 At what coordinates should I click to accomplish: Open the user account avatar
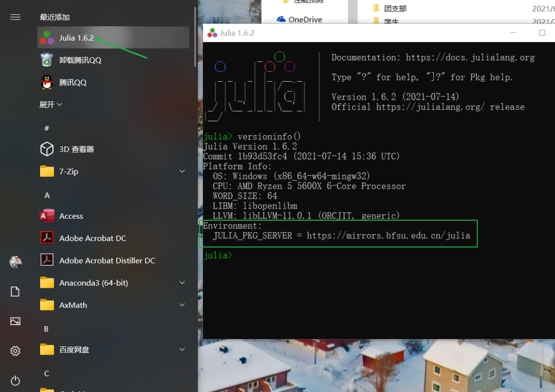pos(15,262)
